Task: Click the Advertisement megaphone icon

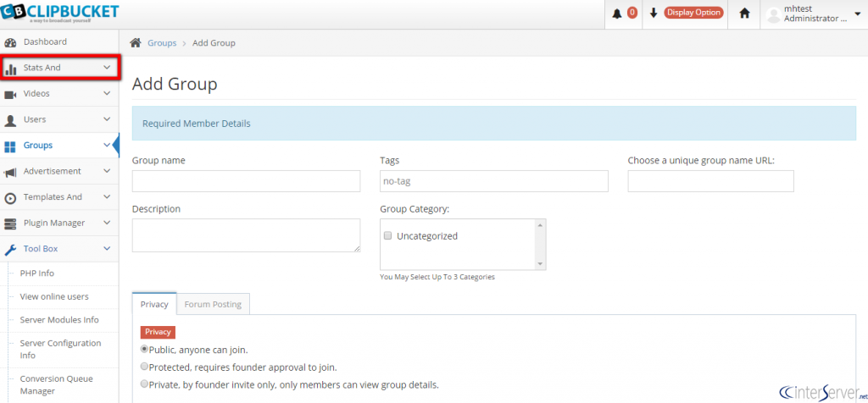Action: [10, 173]
